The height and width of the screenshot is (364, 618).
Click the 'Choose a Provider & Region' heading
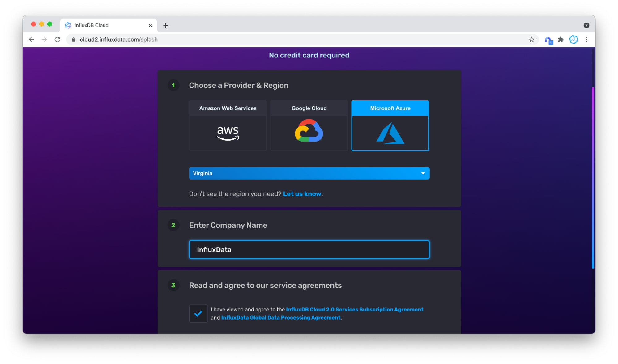point(239,85)
